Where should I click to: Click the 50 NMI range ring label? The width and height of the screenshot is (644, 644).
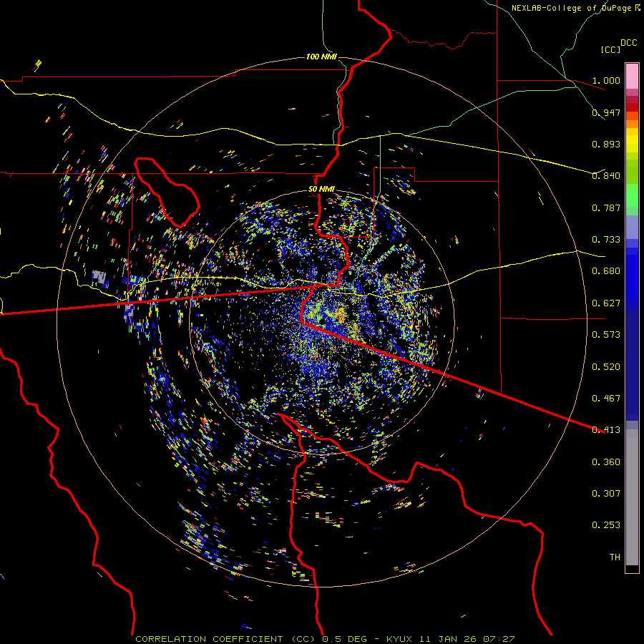click(x=321, y=189)
